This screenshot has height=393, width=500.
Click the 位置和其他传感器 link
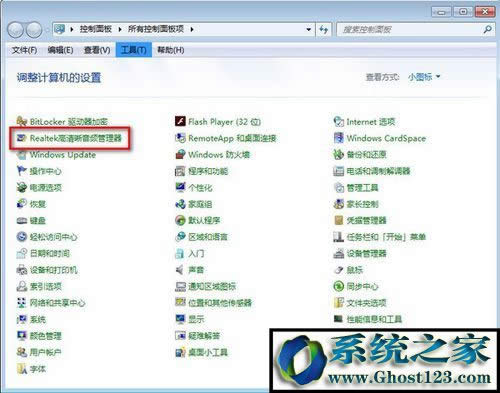coord(220,303)
